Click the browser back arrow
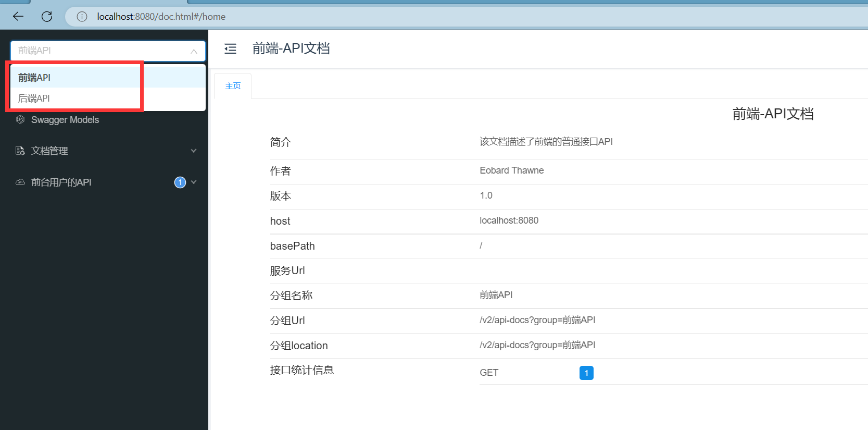The height and width of the screenshot is (430, 868). (x=18, y=16)
